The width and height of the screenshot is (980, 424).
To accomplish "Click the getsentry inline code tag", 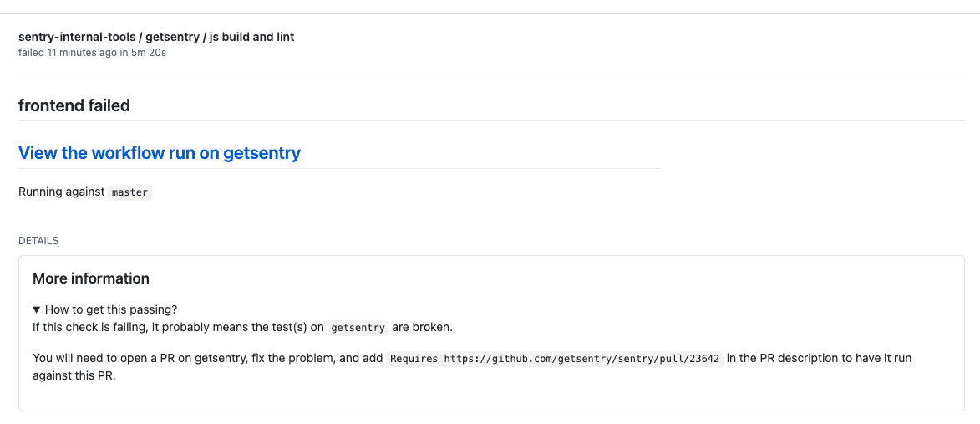I will [x=358, y=328].
